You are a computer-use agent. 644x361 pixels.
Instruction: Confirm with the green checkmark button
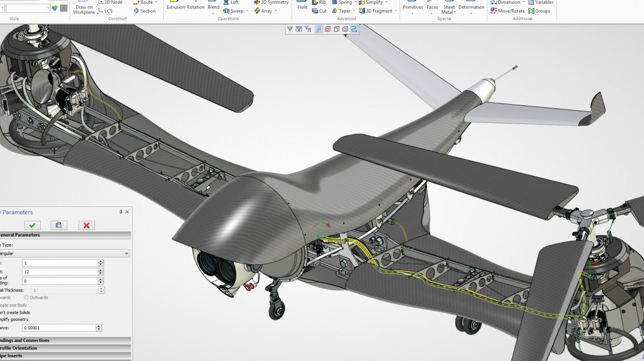point(33,225)
